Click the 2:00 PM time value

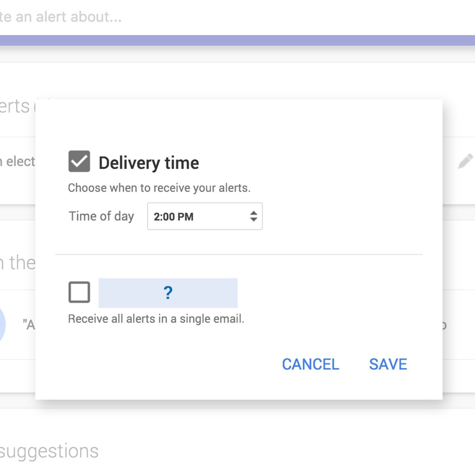click(x=174, y=217)
